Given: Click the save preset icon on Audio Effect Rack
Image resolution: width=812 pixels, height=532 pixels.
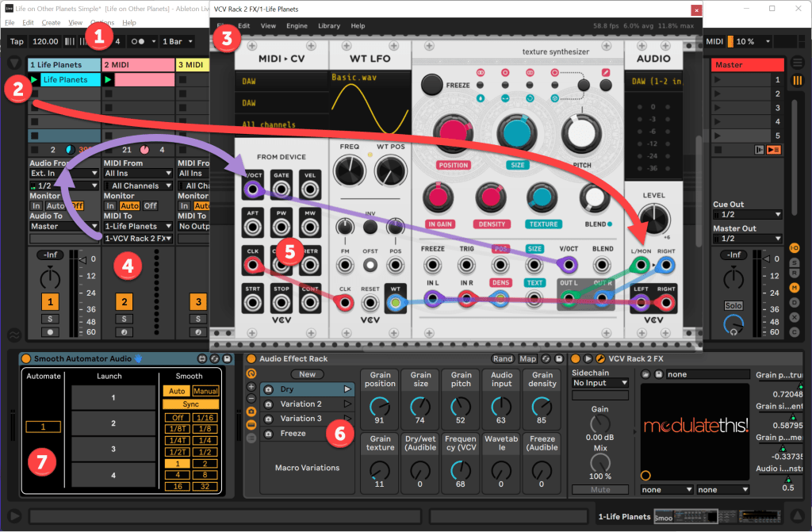Looking at the screenshot, I should (x=559, y=359).
